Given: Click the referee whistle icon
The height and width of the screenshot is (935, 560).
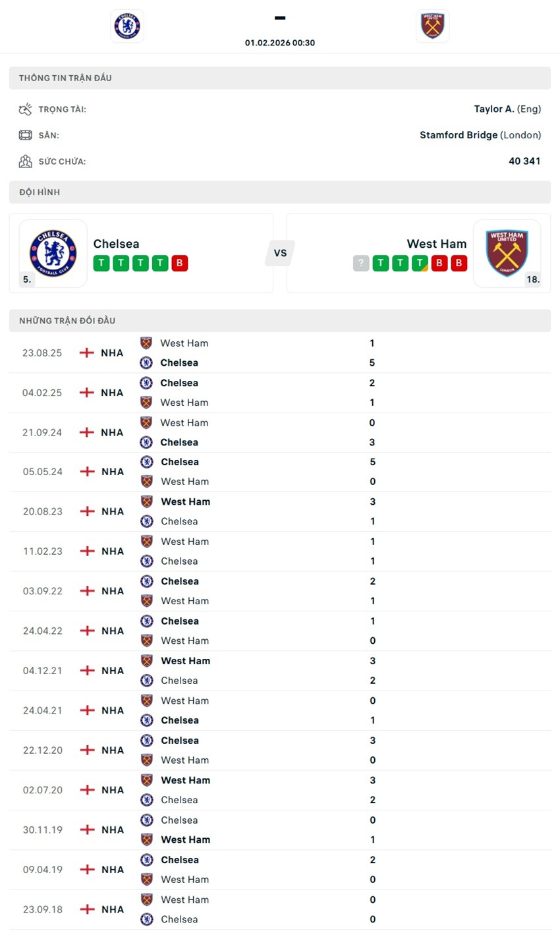Looking at the screenshot, I should pos(25,109).
